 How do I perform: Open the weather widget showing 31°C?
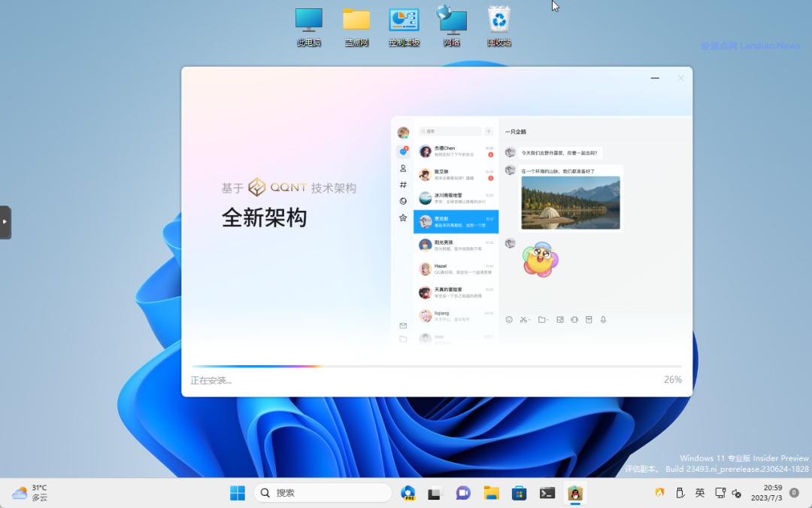point(30,492)
